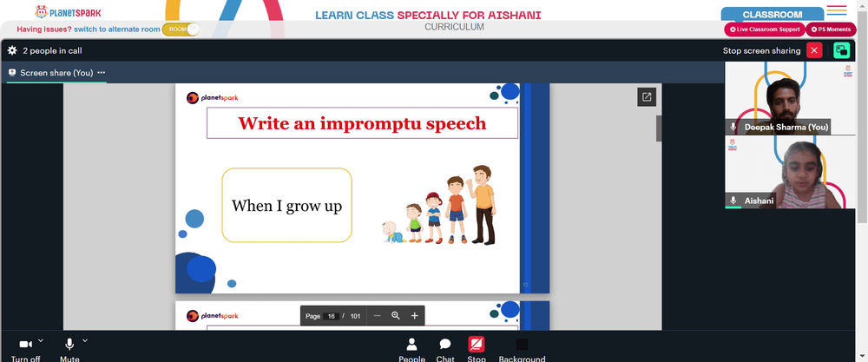Viewport: 868px width, 362px height.
Task: Zoom out the PDF with minus button
Action: (377, 315)
